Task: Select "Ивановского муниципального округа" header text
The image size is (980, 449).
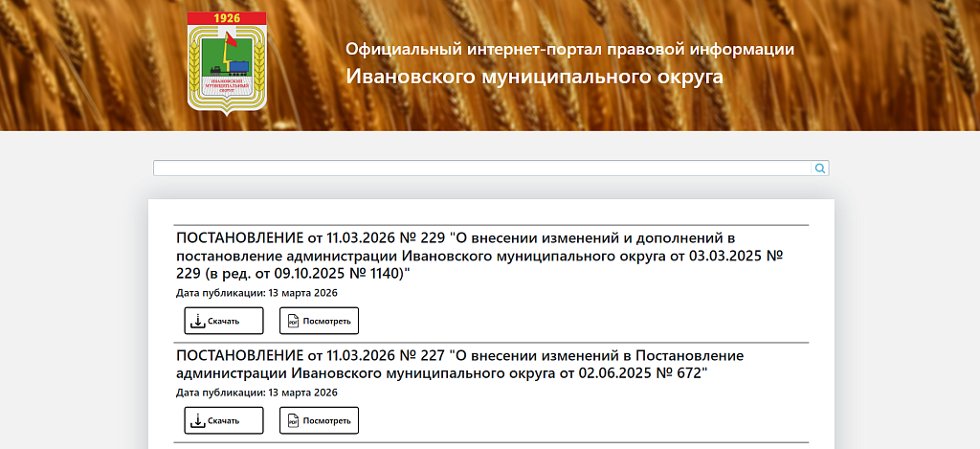Action: pos(534,77)
